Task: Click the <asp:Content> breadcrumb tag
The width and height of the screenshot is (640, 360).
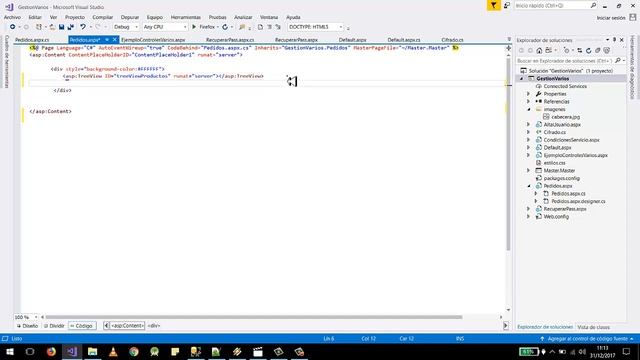Action: [127, 326]
